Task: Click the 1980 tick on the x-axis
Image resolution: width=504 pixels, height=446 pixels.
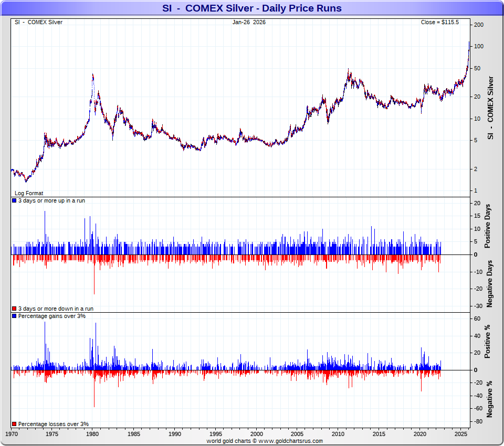Action: pyautogui.click(x=92, y=434)
